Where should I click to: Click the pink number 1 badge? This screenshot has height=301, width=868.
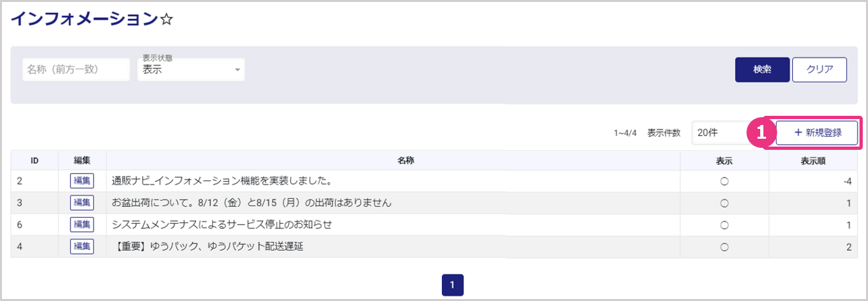[760, 133]
